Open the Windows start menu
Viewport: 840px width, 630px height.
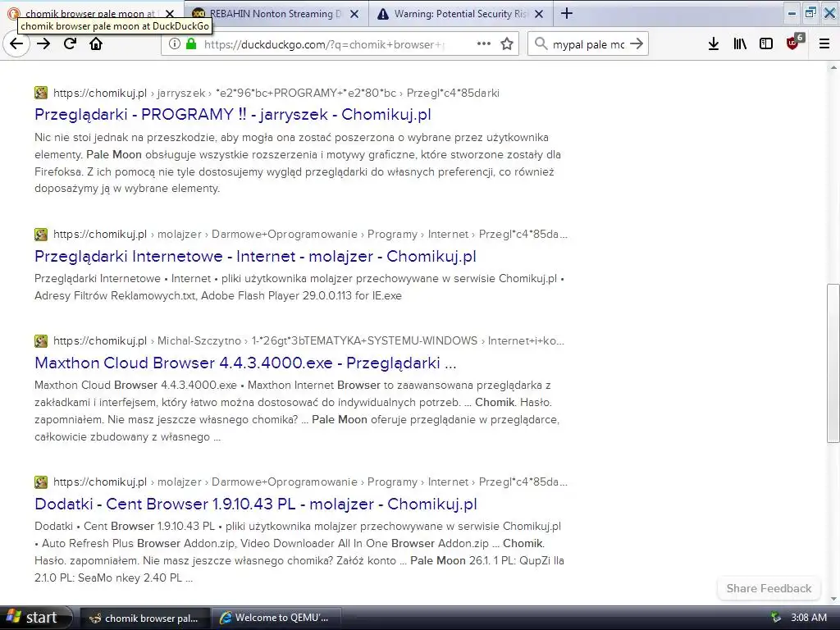click(35, 618)
